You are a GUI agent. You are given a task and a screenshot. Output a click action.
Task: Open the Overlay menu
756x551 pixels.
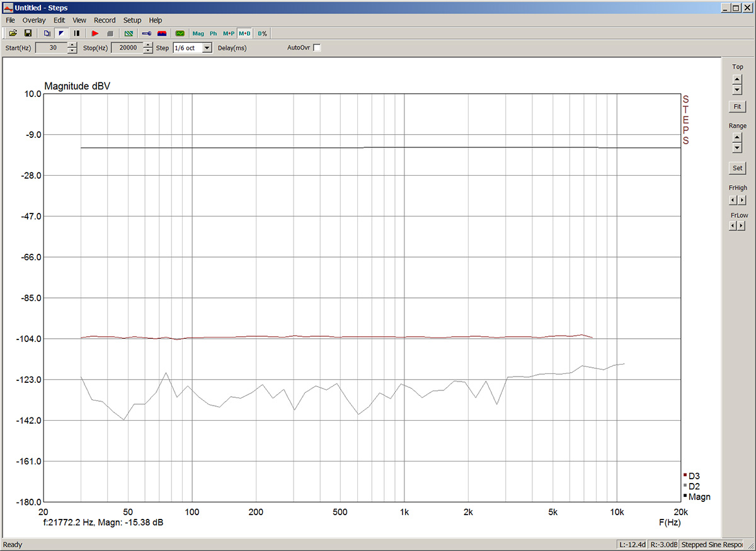(34, 20)
